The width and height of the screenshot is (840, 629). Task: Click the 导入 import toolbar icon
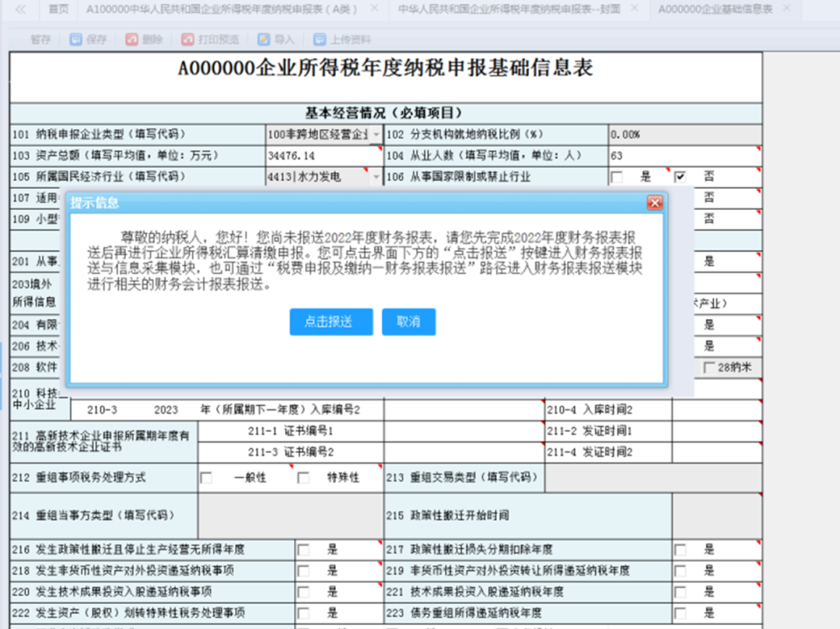264,40
